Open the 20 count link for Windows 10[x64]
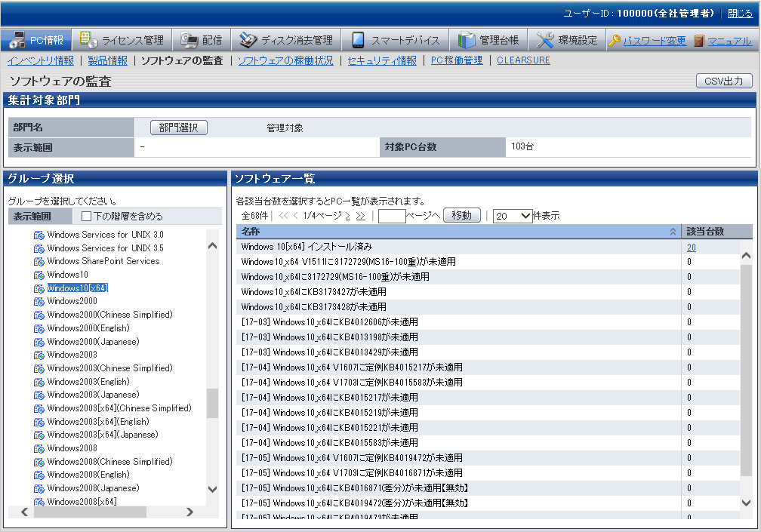This screenshot has height=532, width=761. tap(692, 247)
